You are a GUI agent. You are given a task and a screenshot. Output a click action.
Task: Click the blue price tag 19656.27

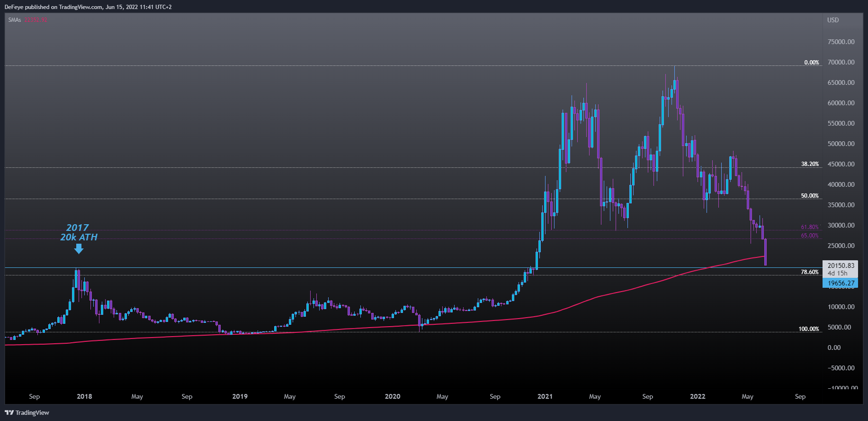point(841,283)
